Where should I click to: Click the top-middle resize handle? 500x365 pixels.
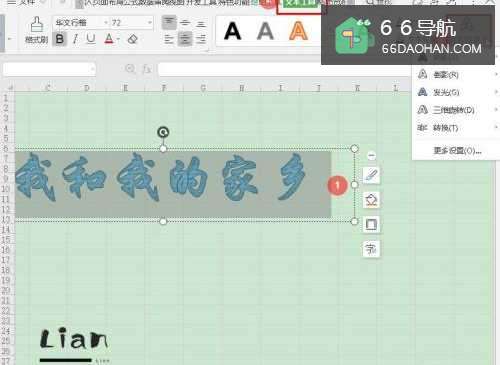pyautogui.click(x=163, y=149)
